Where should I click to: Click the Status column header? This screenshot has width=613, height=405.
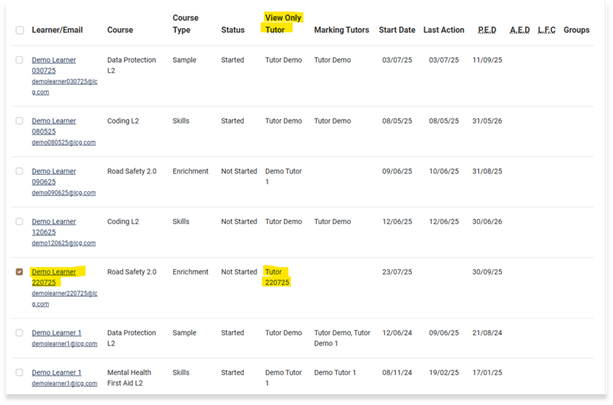[x=233, y=30]
